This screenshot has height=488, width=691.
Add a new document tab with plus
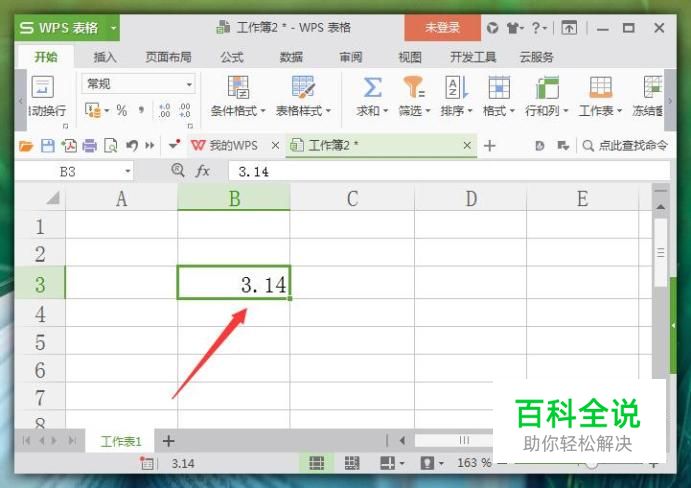pyautogui.click(x=490, y=146)
